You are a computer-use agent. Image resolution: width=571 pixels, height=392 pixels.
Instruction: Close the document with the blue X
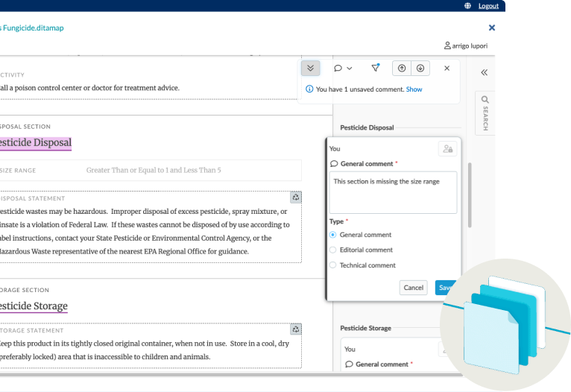(x=492, y=28)
